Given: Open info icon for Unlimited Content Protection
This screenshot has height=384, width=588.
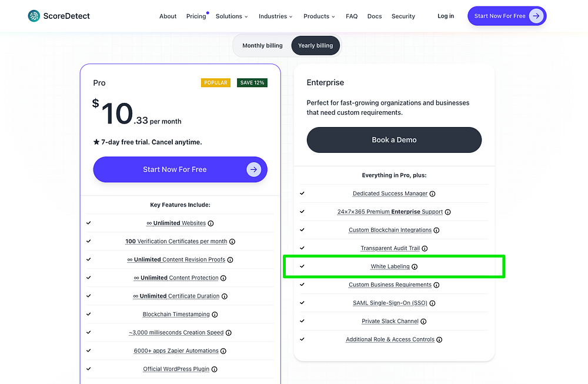Looking at the screenshot, I should pyautogui.click(x=223, y=278).
